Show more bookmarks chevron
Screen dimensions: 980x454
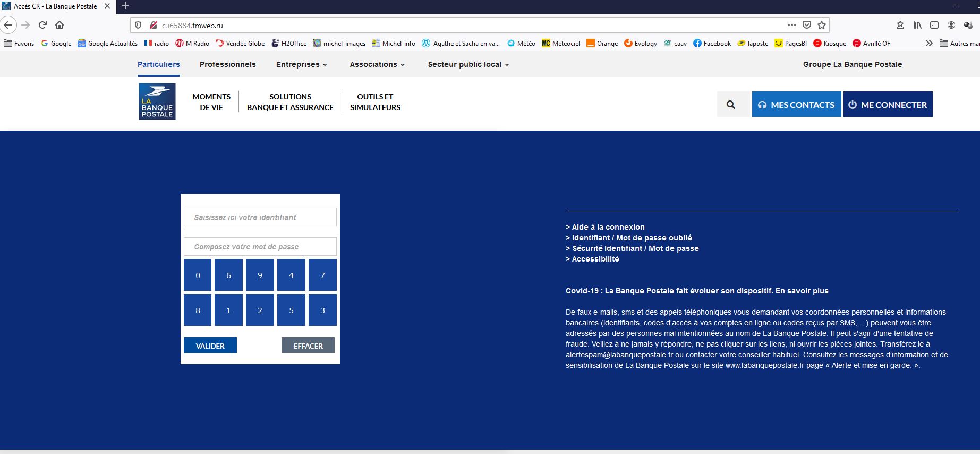(929, 43)
